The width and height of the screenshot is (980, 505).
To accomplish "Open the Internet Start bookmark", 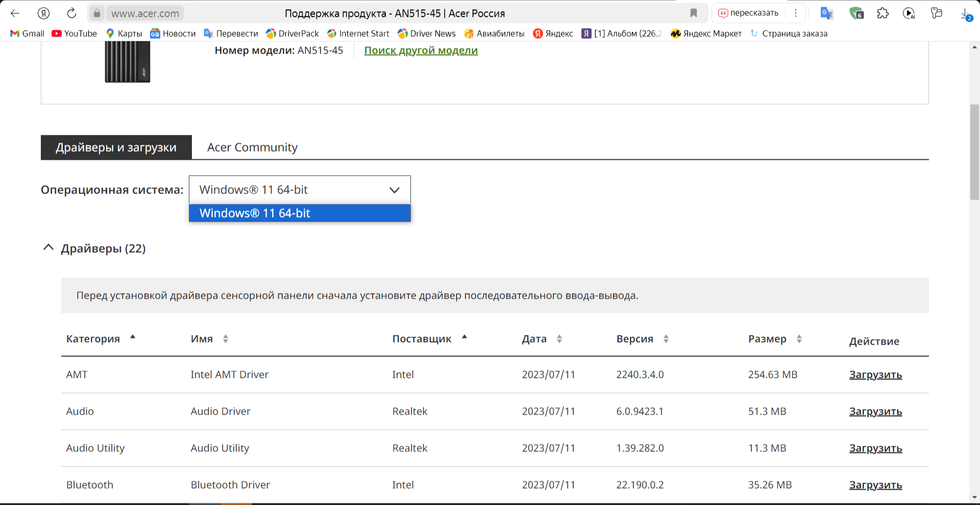I will tap(358, 33).
